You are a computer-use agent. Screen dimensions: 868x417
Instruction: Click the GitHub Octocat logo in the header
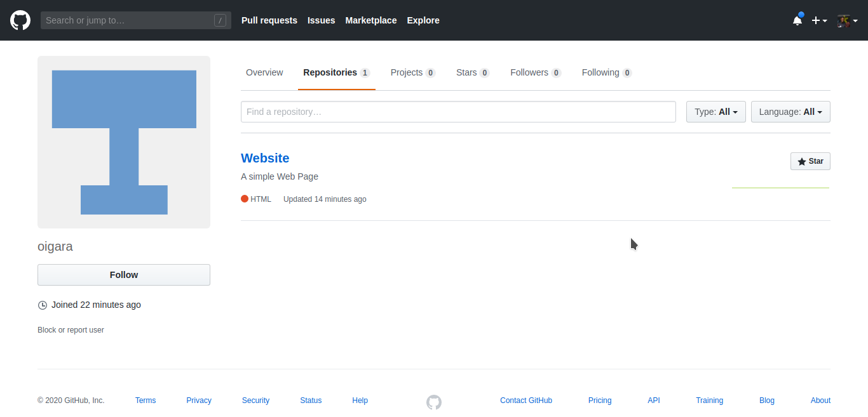tap(20, 20)
